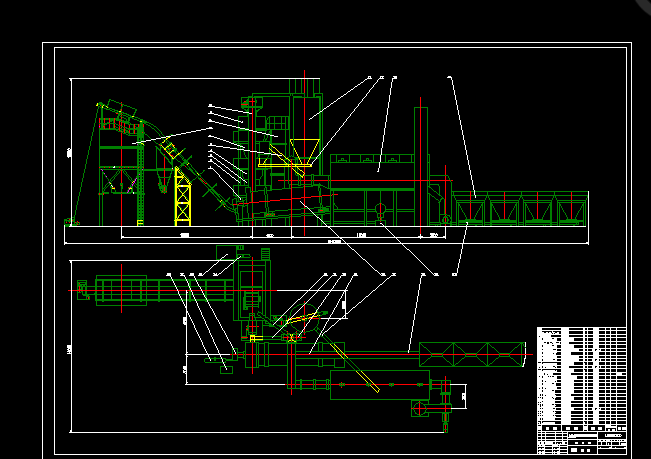
Task: Select the cross-braced belt frame in plan view
Action: click(471, 354)
